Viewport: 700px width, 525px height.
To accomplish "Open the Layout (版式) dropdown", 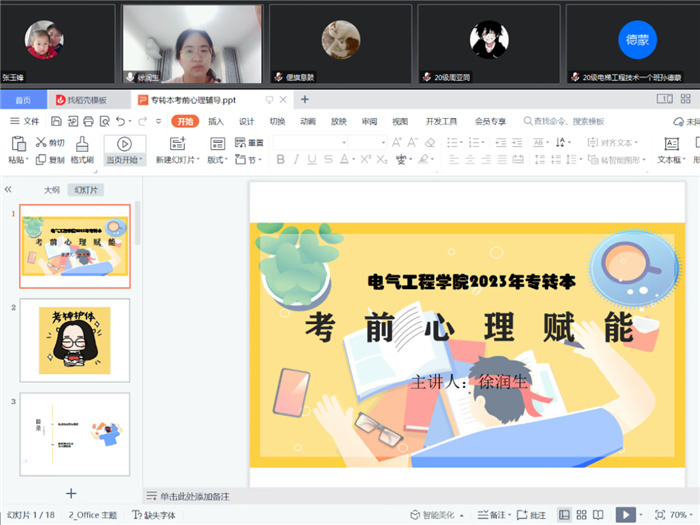I will click(217, 159).
